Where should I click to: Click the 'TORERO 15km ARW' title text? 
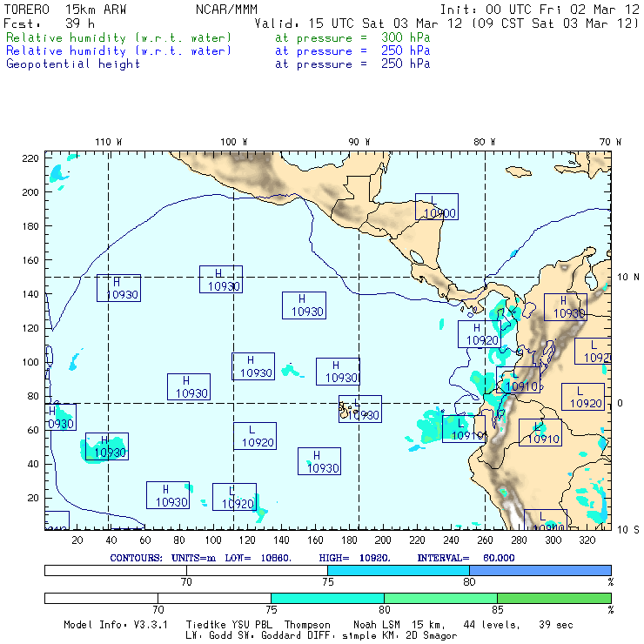(65, 10)
